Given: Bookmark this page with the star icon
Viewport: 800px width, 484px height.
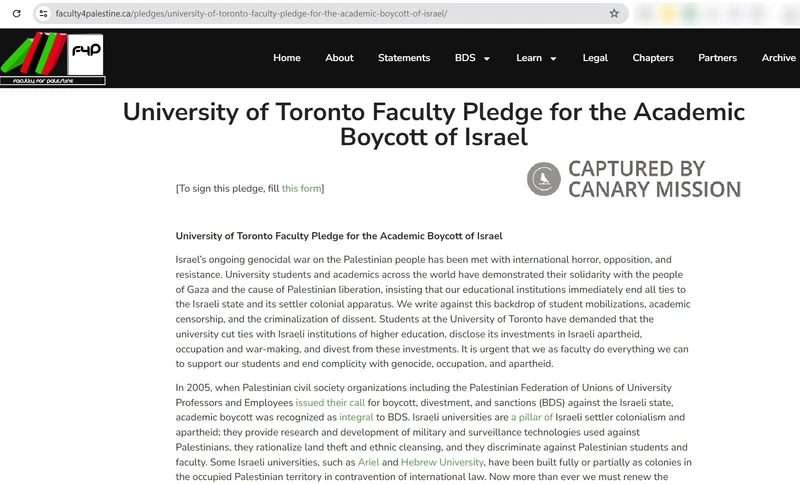Looking at the screenshot, I should [614, 14].
